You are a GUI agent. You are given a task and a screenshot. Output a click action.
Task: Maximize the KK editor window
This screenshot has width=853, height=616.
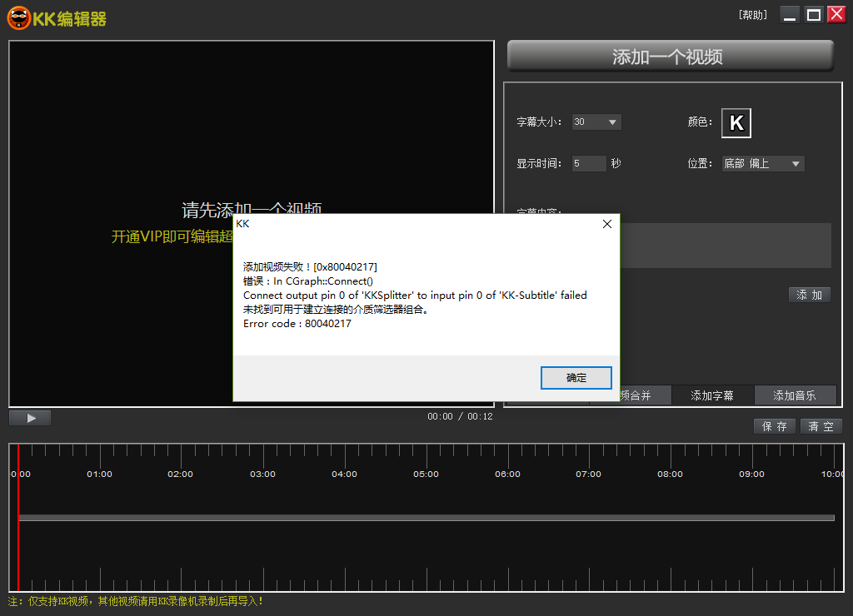coord(813,15)
